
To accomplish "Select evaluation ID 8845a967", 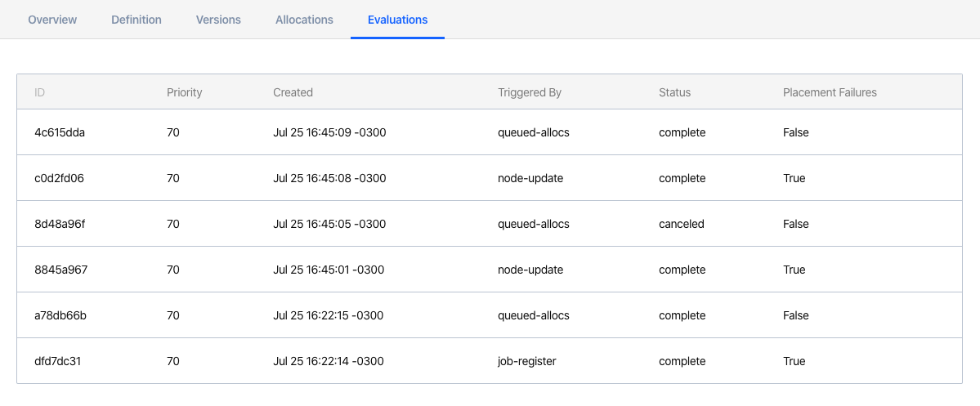I will tap(60, 270).
